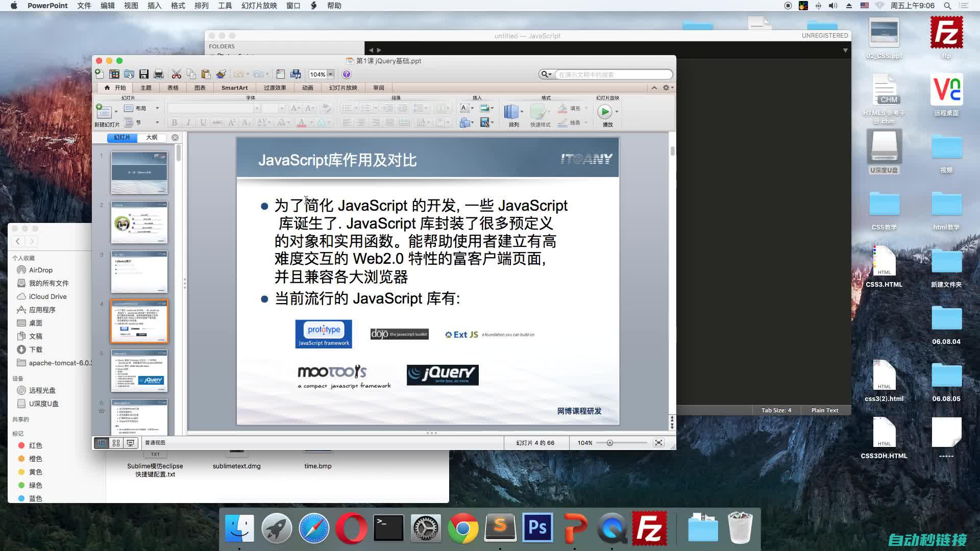The width and height of the screenshot is (980, 551).
Task: Click the copy icon in the toolbar
Action: (191, 74)
